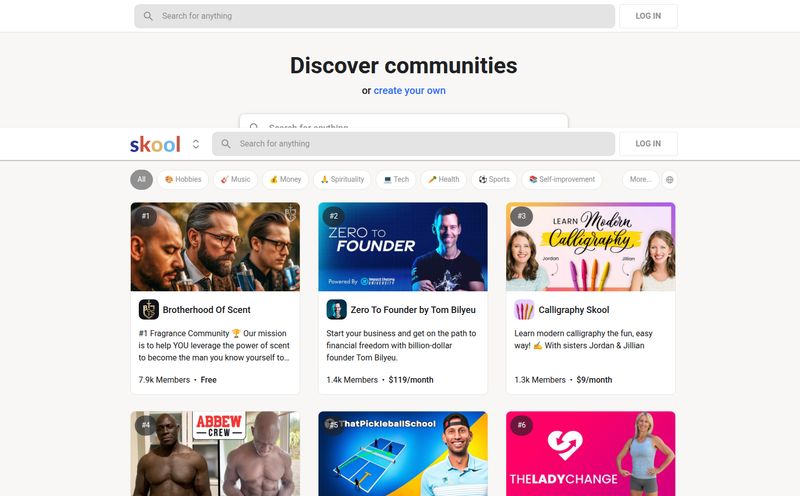This screenshot has width=800, height=496.
Task: Expand the More... categories dropdown
Action: click(640, 180)
